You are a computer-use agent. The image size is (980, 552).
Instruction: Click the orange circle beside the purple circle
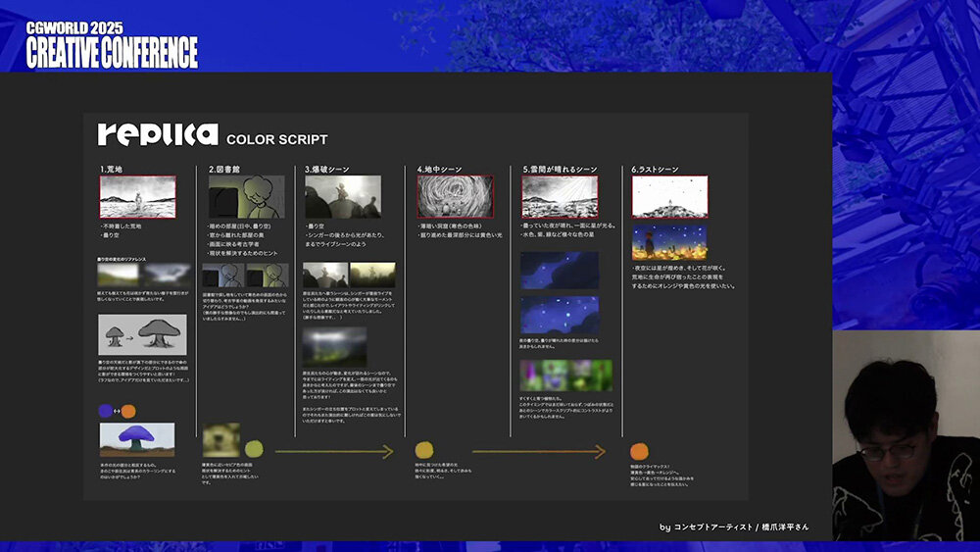point(128,412)
